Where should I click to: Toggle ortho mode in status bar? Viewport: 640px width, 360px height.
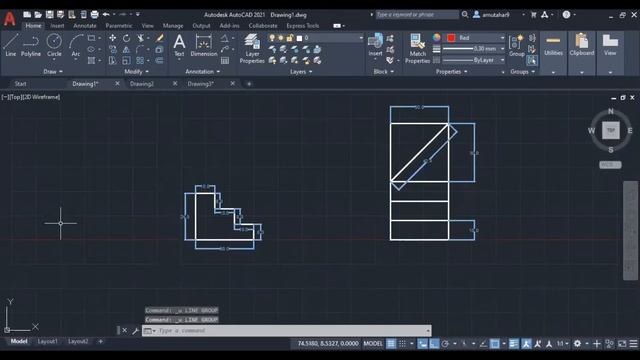434,344
